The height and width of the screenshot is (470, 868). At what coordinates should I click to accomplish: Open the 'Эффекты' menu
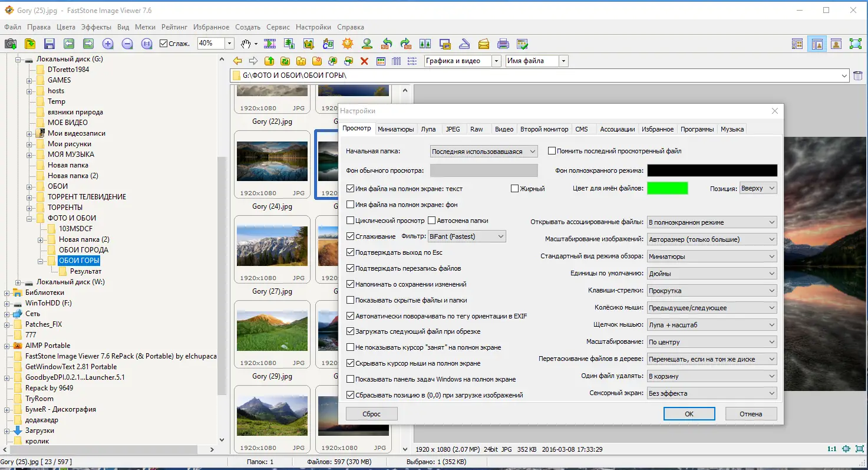coord(97,27)
